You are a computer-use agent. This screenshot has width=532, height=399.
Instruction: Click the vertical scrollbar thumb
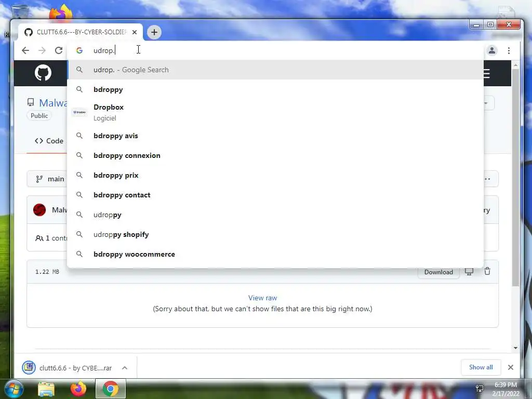click(x=516, y=177)
